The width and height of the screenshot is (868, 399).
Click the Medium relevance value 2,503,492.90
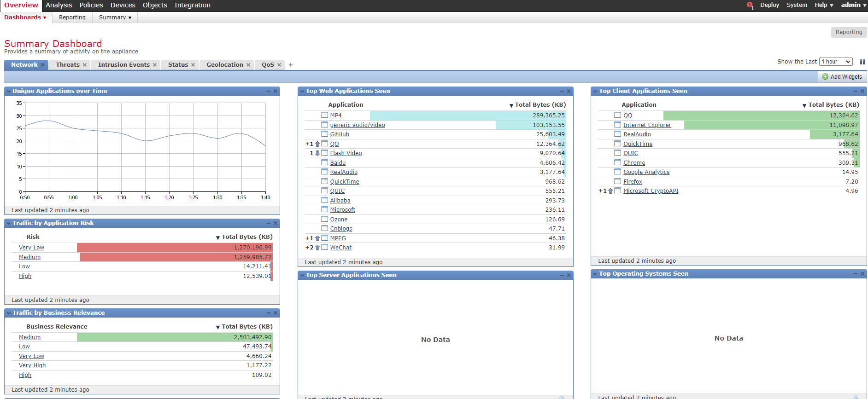(252, 337)
